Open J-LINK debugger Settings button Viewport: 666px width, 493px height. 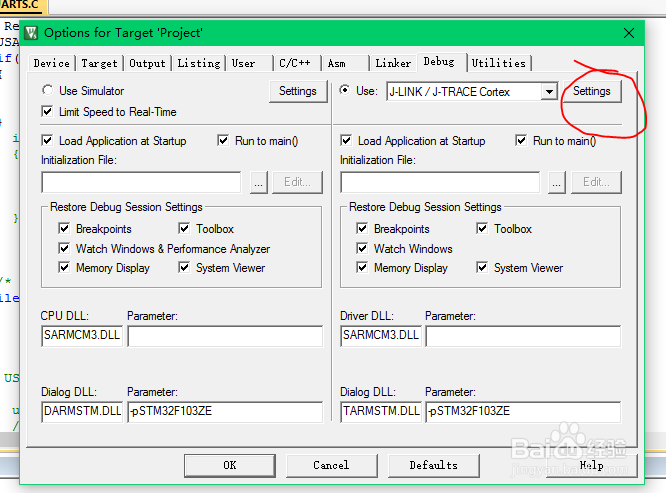[x=592, y=91]
